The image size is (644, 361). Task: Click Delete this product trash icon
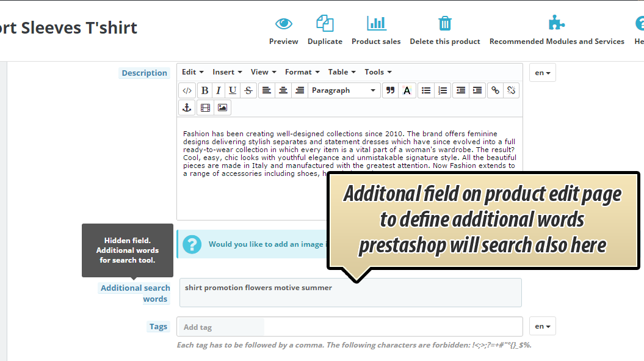tap(444, 24)
